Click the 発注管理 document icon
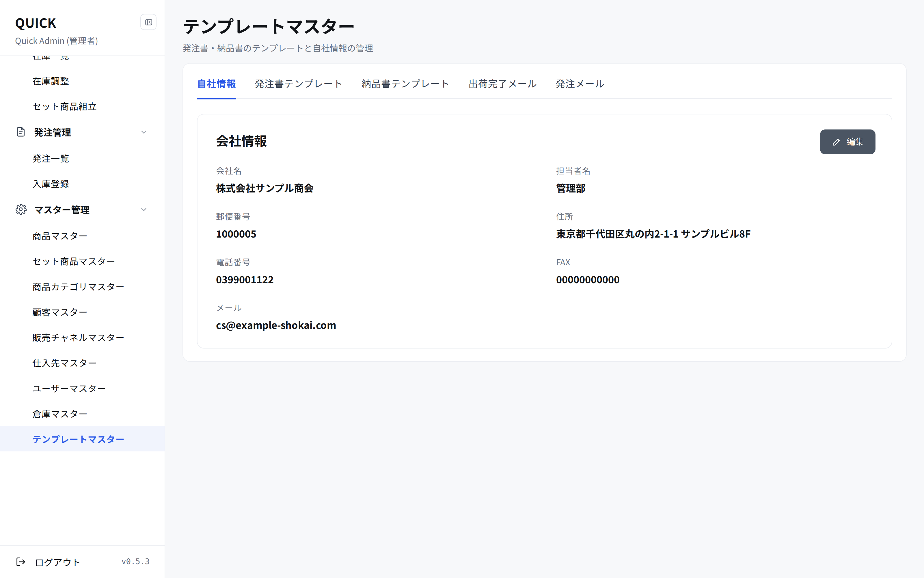 click(21, 132)
